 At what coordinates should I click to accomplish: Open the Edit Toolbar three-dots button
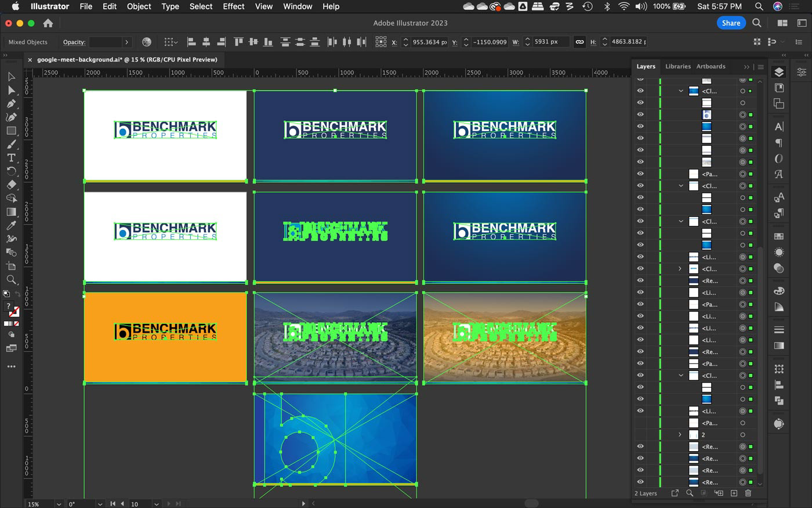coord(11,366)
